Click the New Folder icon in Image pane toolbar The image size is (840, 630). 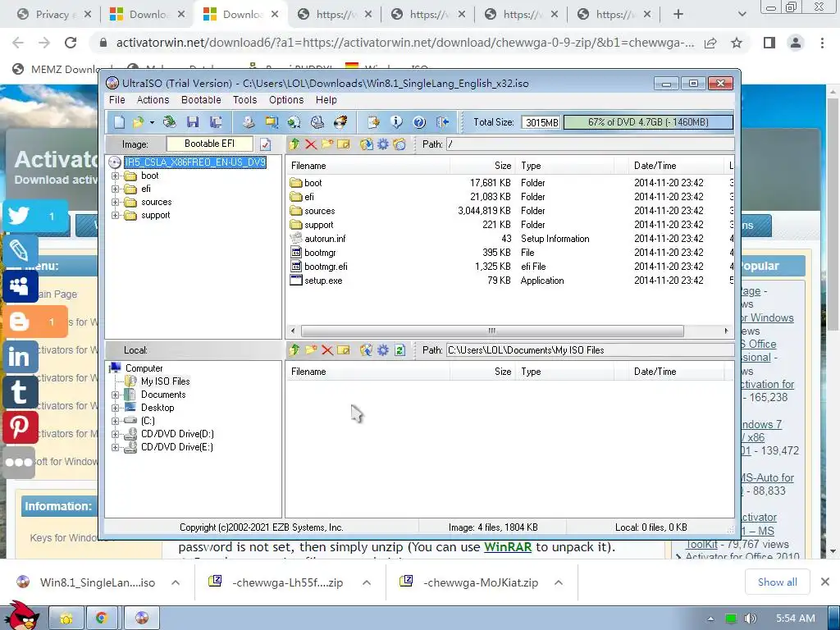(327, 144)
